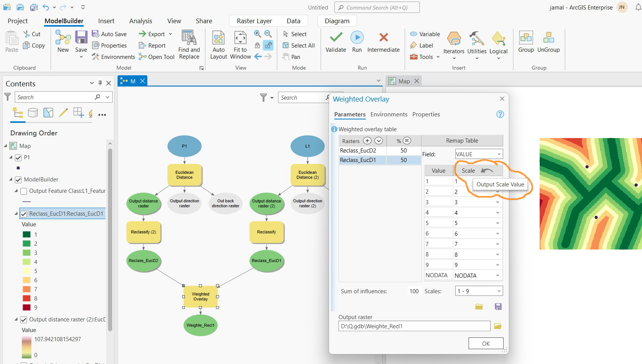Viewport: 642px width, 364px height.
Task: Click the Intermediate red X icon
Action: (383, 38)
